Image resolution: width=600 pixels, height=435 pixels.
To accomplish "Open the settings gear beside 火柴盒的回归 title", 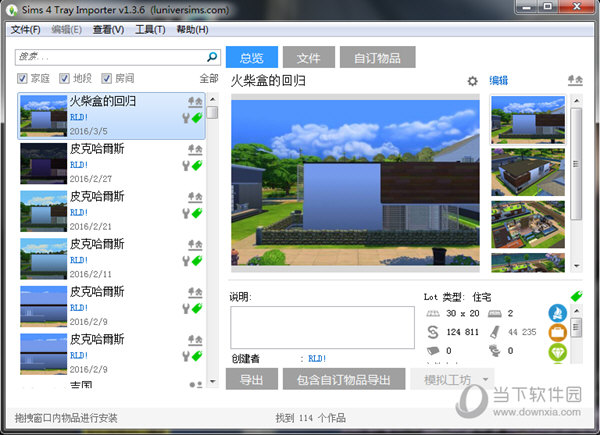I will [473, 81].
